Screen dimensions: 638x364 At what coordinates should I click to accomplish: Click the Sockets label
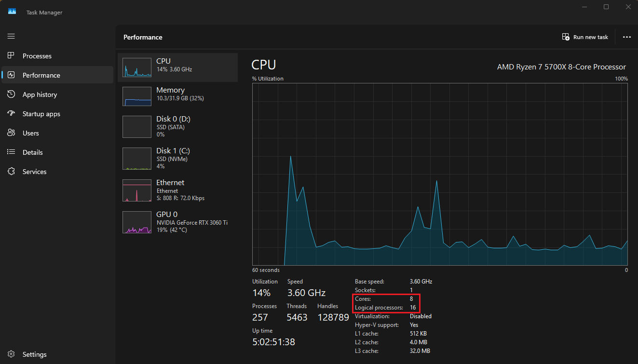366,290
